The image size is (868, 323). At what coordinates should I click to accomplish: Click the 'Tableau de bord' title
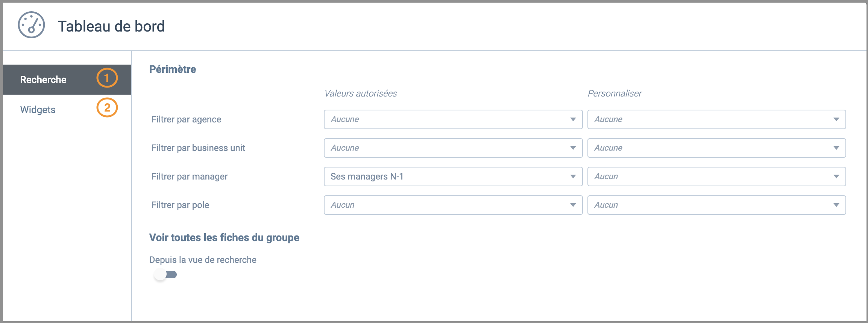click(111, 26)
